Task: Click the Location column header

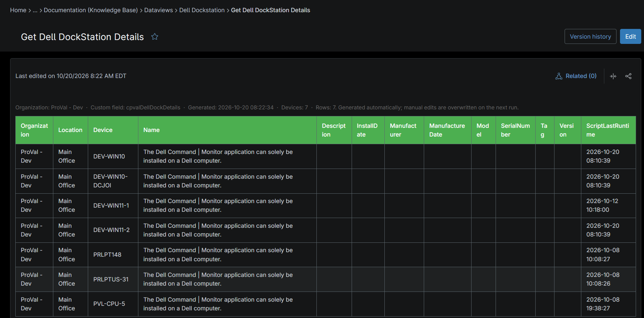Action: click(70, 130)
